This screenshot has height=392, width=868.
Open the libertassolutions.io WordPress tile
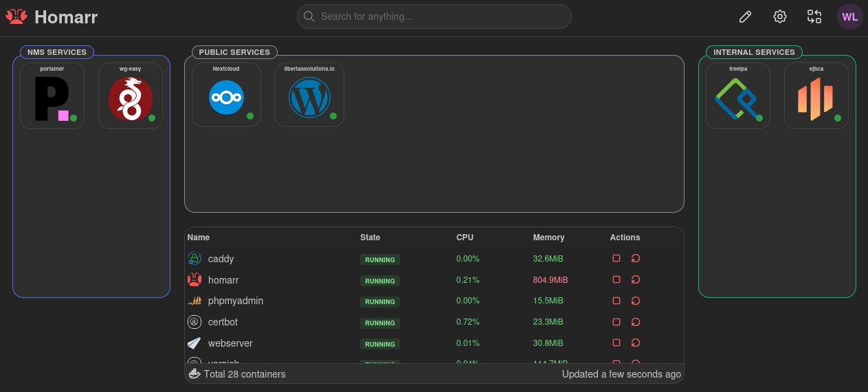[x=309, y=95]
